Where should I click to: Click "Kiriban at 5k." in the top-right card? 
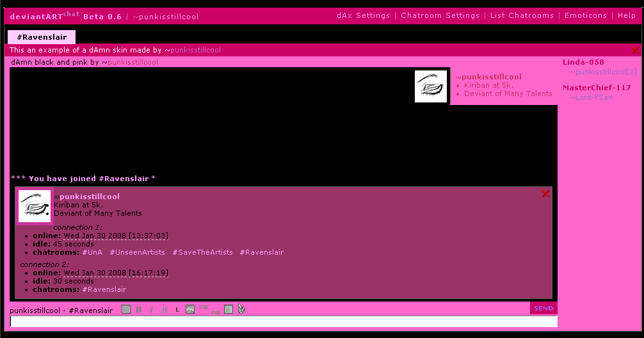488,85
